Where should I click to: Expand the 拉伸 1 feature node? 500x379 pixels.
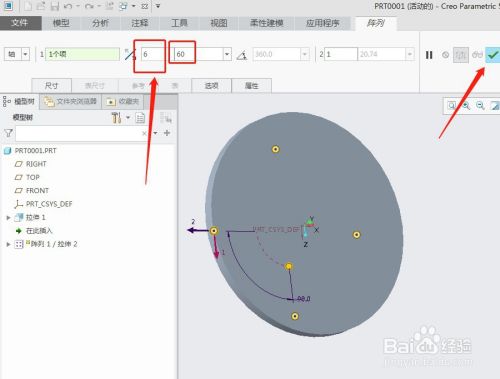[8, 217]
